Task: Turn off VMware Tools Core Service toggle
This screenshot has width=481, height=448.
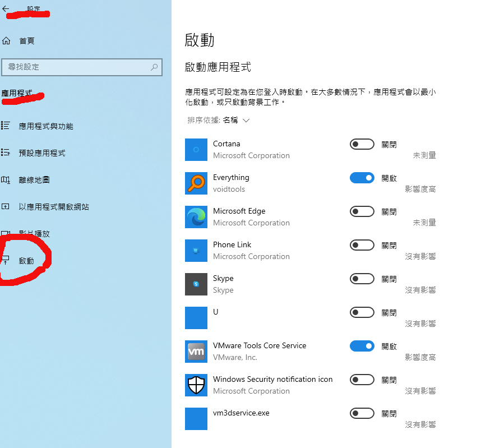Action: tap(362, 347)
